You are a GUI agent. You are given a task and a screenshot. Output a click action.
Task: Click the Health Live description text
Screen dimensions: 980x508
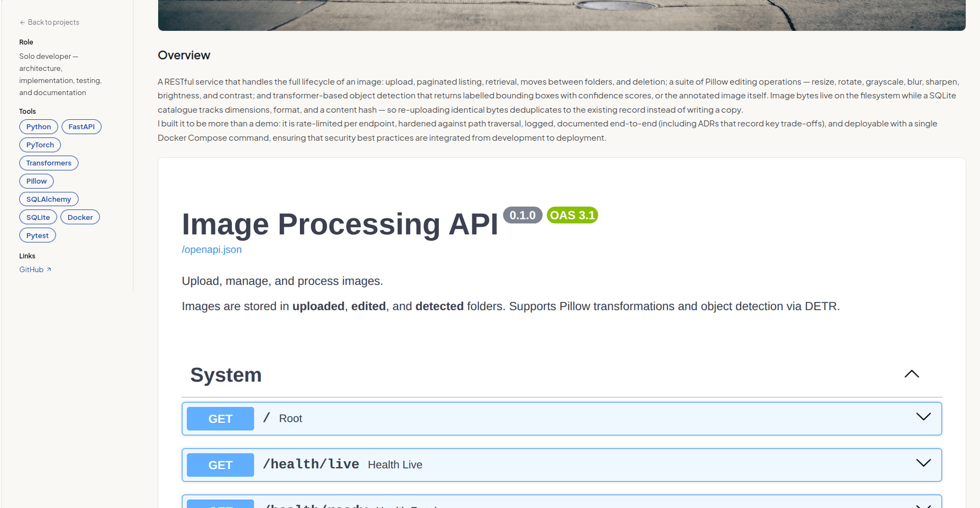(395, 465)
